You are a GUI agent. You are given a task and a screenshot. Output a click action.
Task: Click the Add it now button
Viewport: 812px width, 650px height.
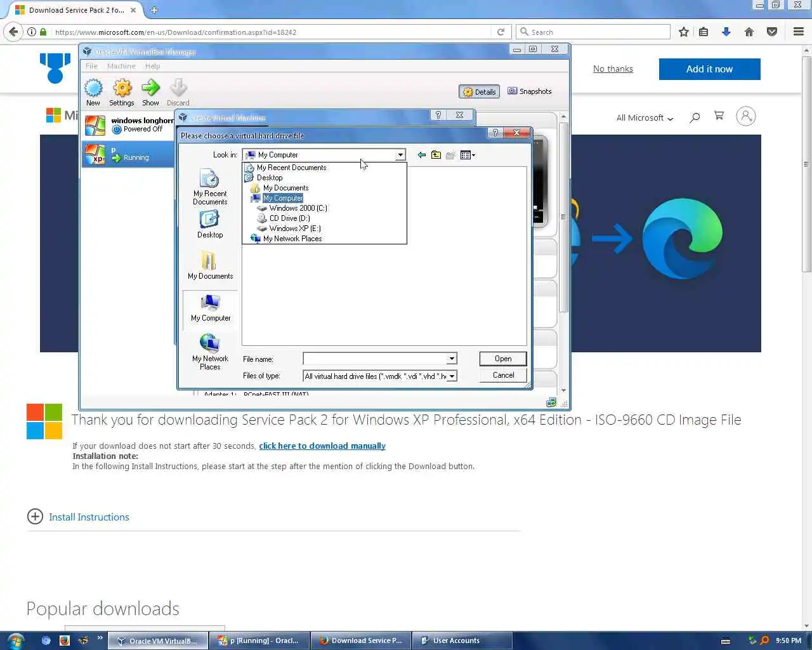[709, 69]
